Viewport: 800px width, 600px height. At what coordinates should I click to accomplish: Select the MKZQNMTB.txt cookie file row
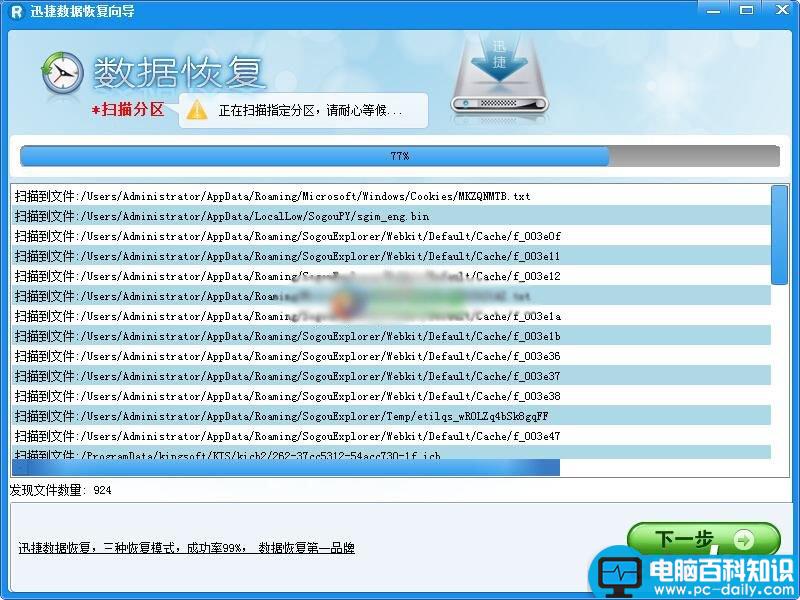pos(391,196)
